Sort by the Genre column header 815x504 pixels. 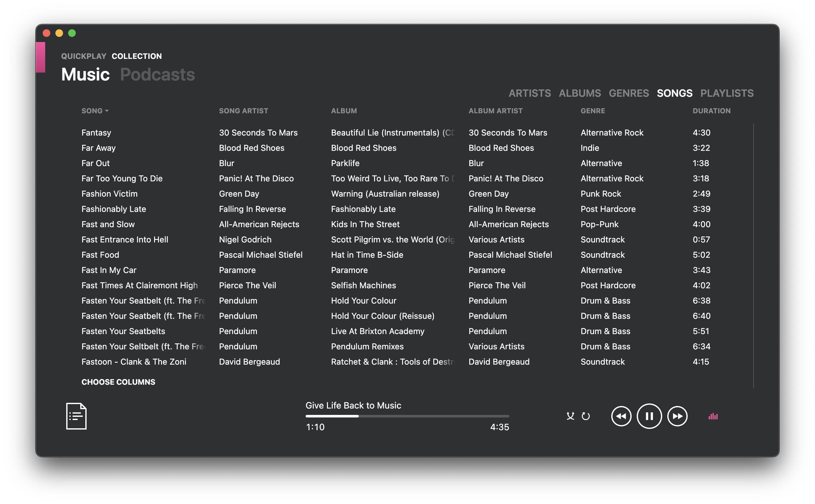(592, 111)
